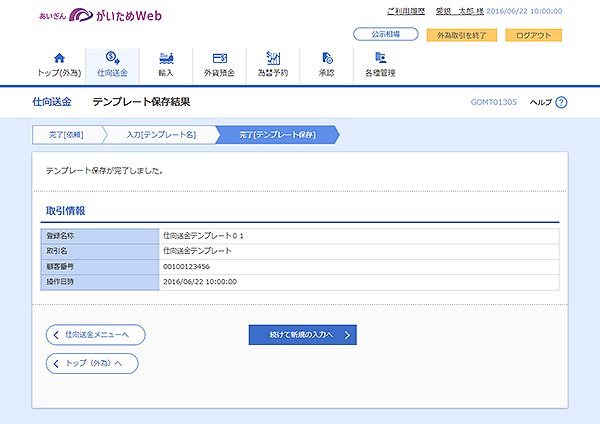Viewport: 600px width, 424px height.
Task: Click the 操作日時 row label
Action: (x=60, y=282)
